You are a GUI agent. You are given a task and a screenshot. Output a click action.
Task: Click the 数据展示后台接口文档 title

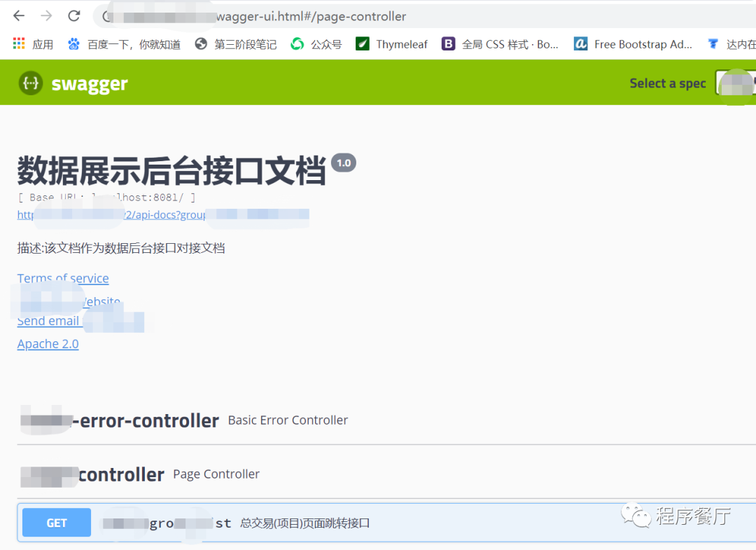[x=171, y=171]
